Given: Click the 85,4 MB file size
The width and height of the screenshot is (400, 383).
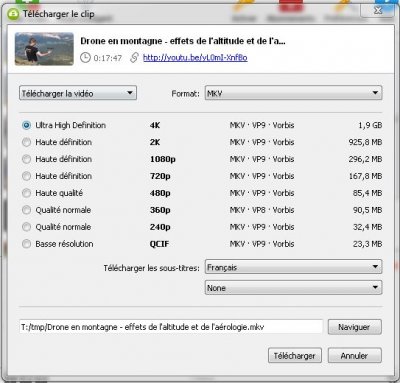Looking at the screenshot, I should [367, 193].
